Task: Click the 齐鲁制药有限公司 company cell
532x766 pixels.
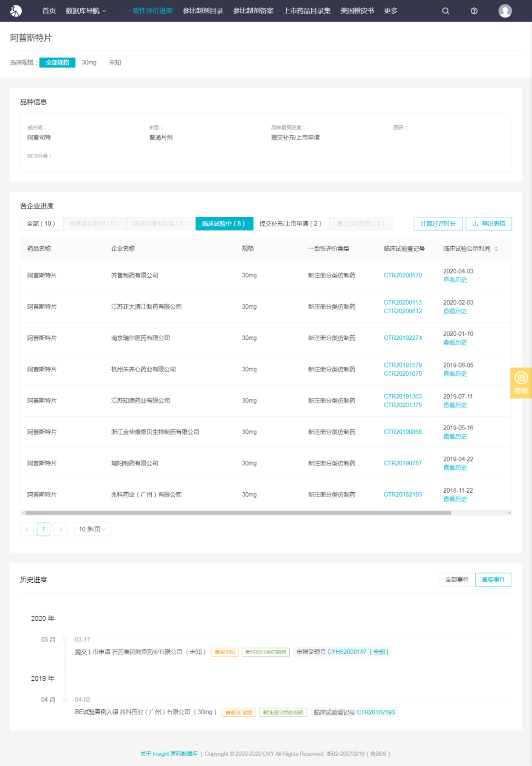Action: click(134, 275)
